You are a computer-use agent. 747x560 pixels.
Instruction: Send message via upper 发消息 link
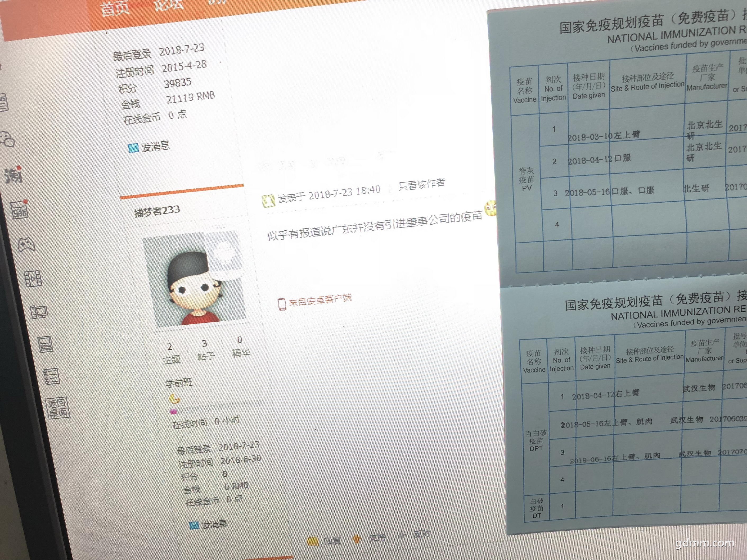pyautogui.click(x=149, y=147)
